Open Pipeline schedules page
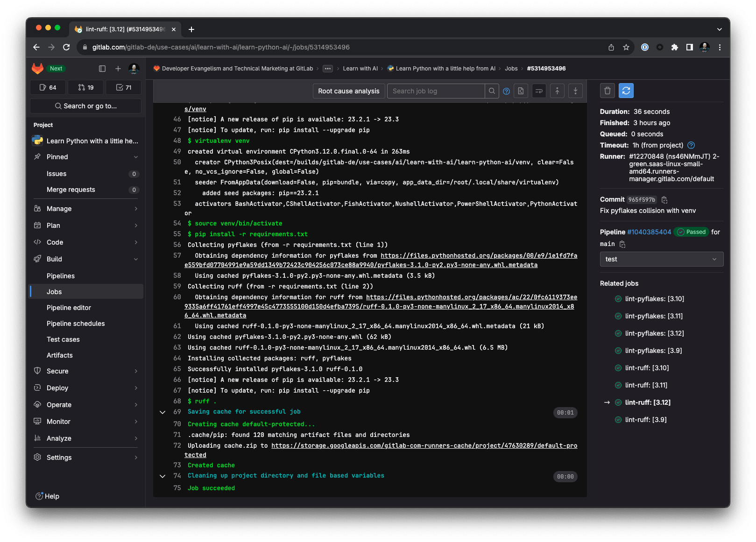This screenshot has width=756, height=542. 86,324
